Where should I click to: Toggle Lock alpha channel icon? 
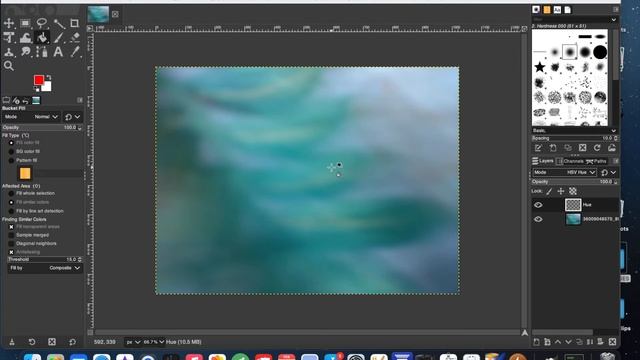point(573,191)
